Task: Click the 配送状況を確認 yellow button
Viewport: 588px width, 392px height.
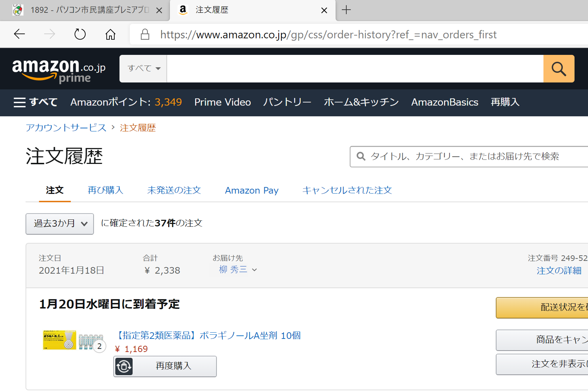Action: [542, 307]
